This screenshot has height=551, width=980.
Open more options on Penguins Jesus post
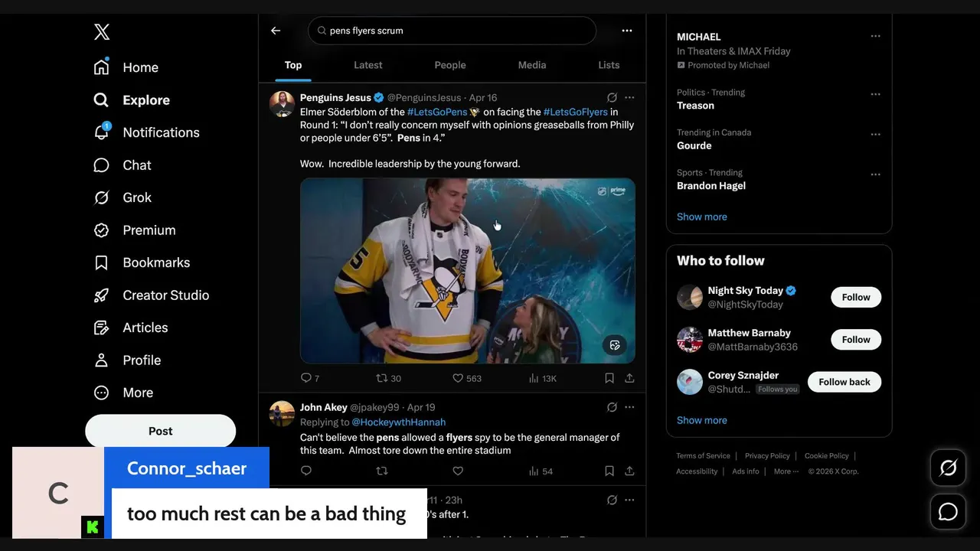pyautogui.click(x=629, y=98)
